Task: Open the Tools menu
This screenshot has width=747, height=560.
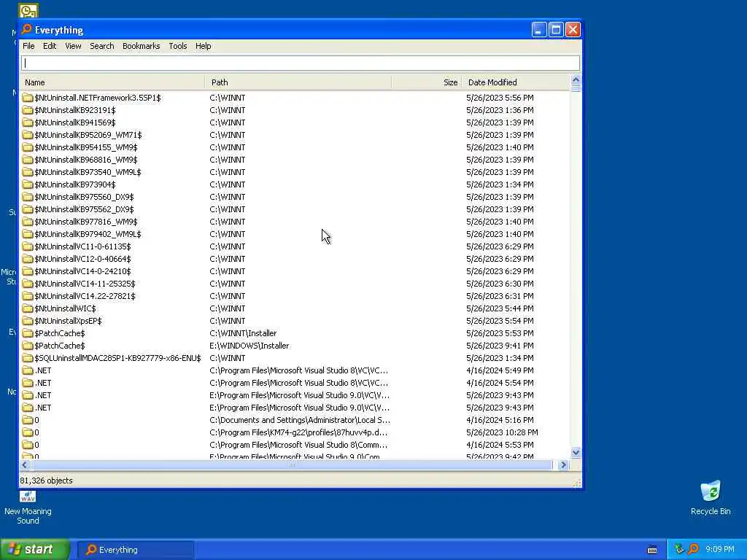Action: [x=178, y=46]
